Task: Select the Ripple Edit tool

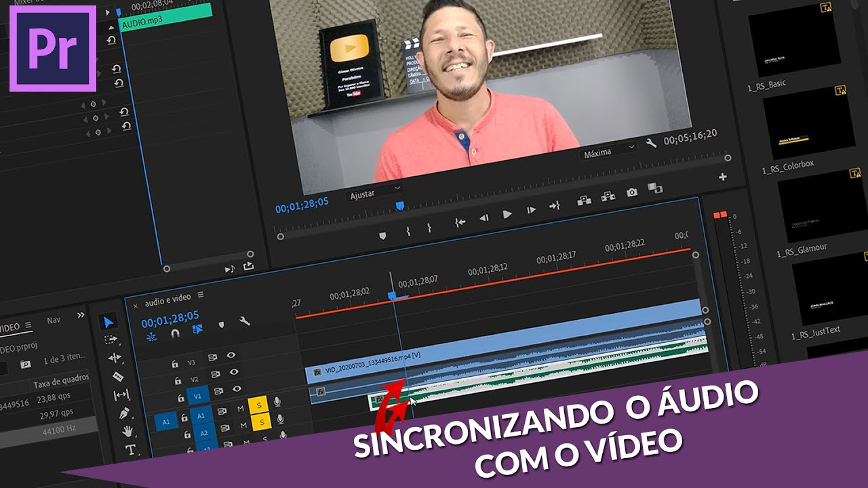Action: click(x=115, y=358)
